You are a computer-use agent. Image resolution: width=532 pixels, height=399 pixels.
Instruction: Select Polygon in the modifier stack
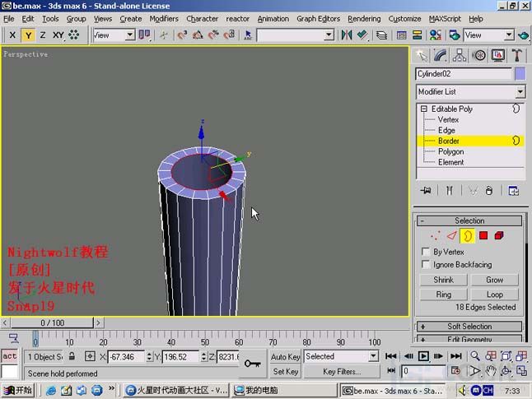point(450,151)
